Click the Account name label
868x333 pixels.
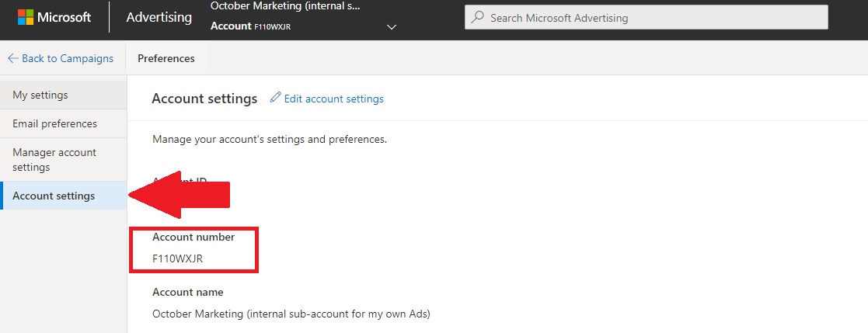187,292
